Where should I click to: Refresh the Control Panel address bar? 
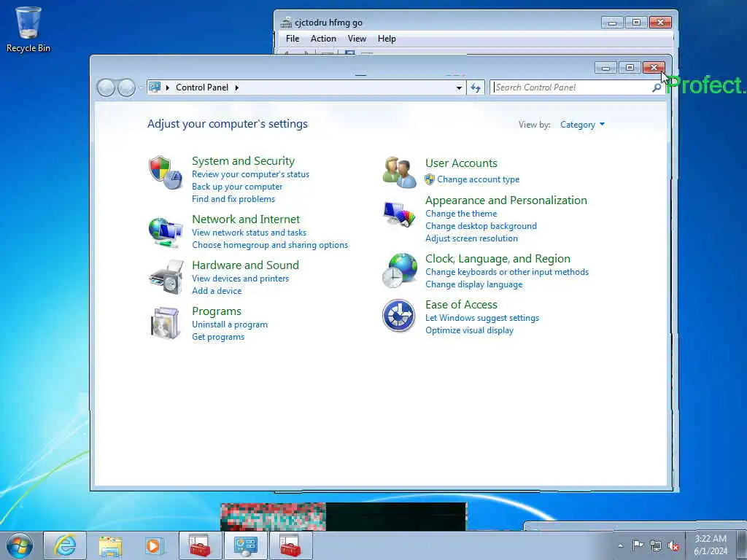pyautogui.click(x=476, y=87)
